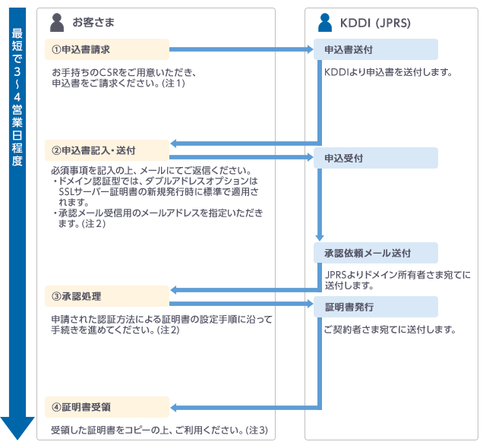The image size is (486, 448).
Task: Select the ②申込書記入・送付 step box
Action: (x=106, y=149)
